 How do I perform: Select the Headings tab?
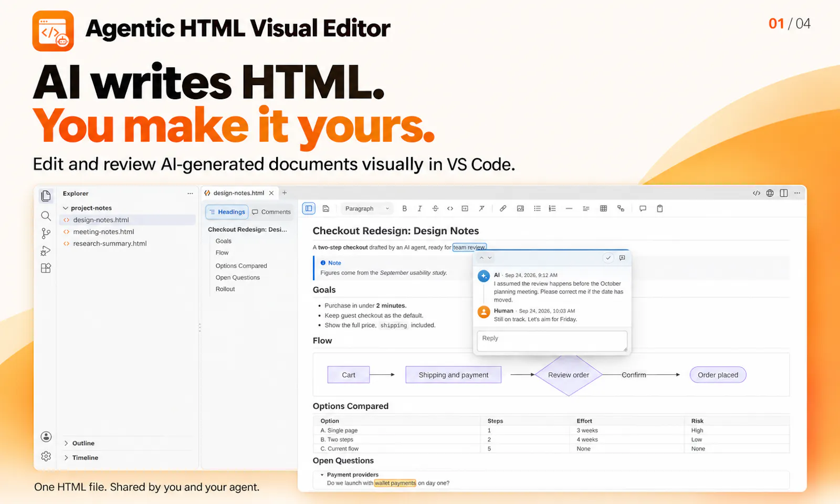pyautogui.click(x=227, y=212)
